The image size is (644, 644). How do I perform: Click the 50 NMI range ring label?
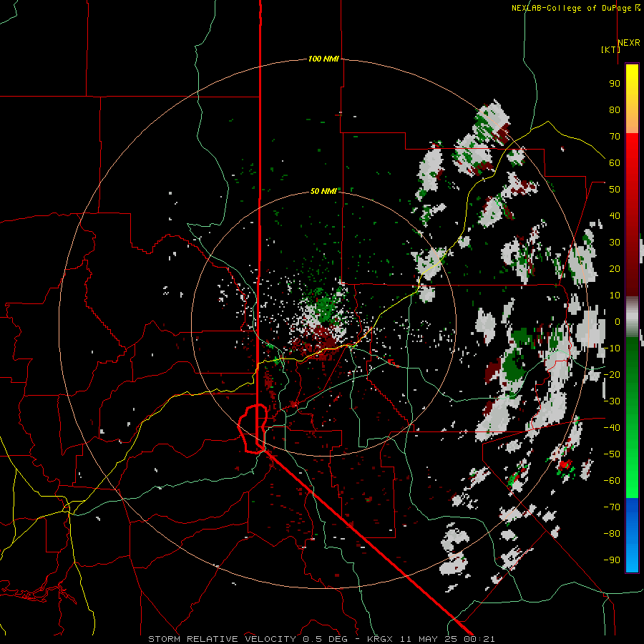click(323, 191)
